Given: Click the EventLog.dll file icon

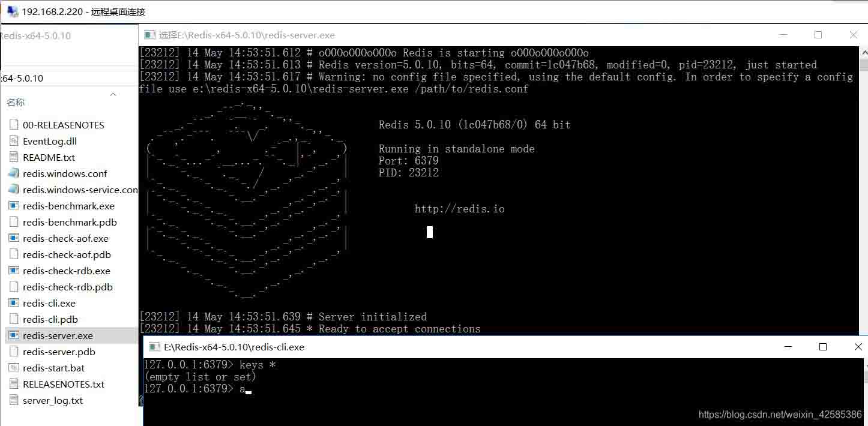Looking at the screenshot, I should 14,141.
